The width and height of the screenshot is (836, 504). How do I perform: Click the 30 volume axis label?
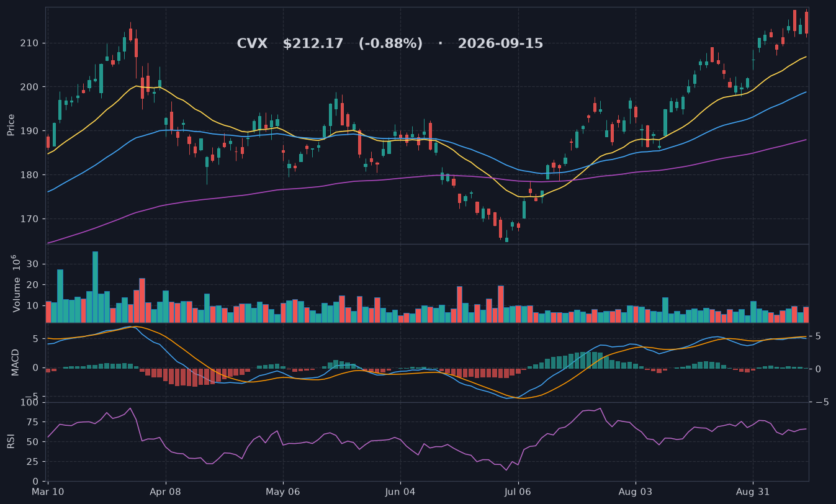point(34,264)
